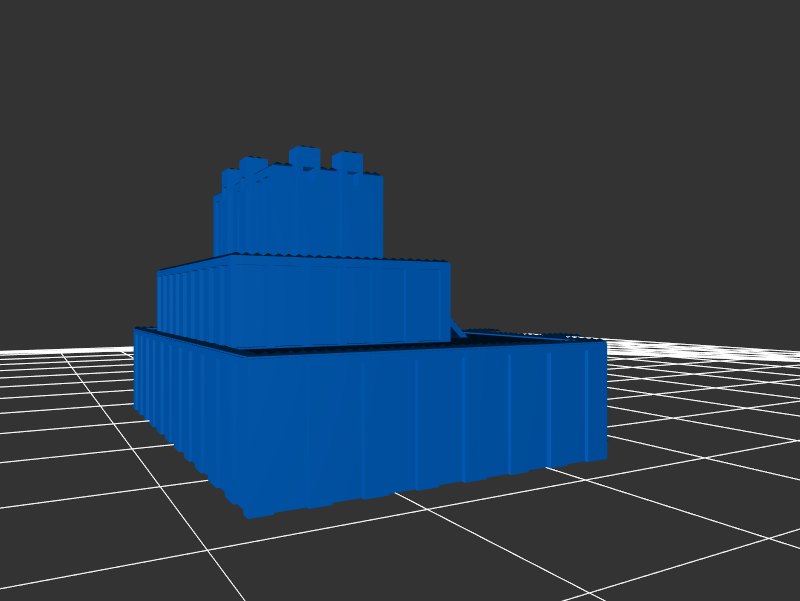
Task: Select the center small block on top
Action: (x=304, y=156)
